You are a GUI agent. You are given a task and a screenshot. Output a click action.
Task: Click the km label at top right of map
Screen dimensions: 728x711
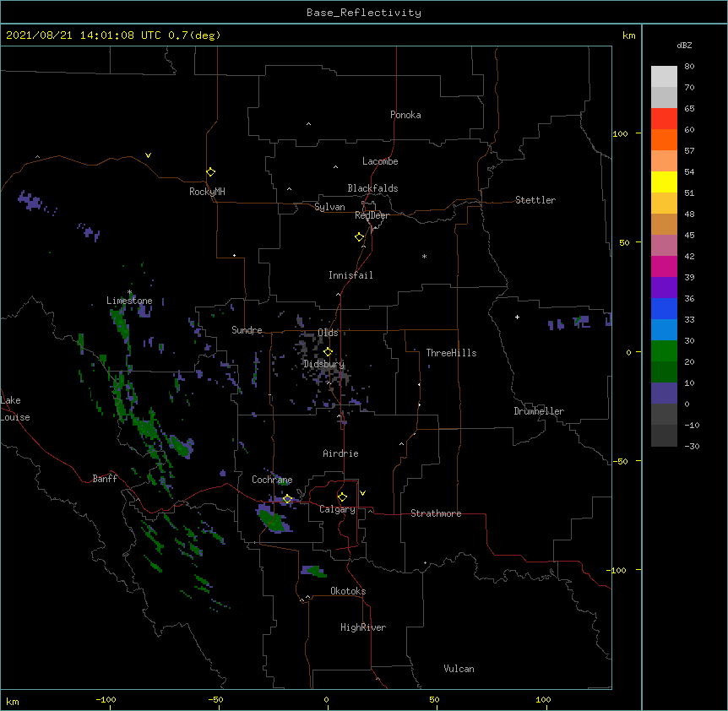pos(628,35)
